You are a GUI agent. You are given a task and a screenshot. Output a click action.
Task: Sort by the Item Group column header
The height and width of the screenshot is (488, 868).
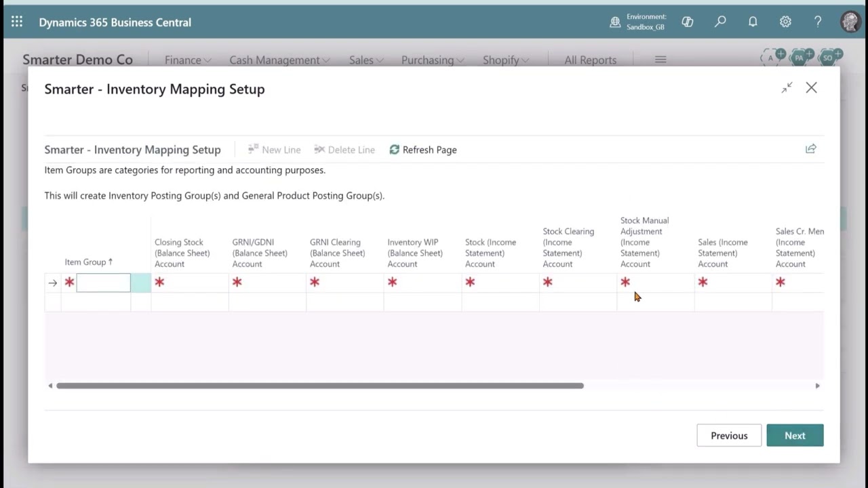(89, 262)
